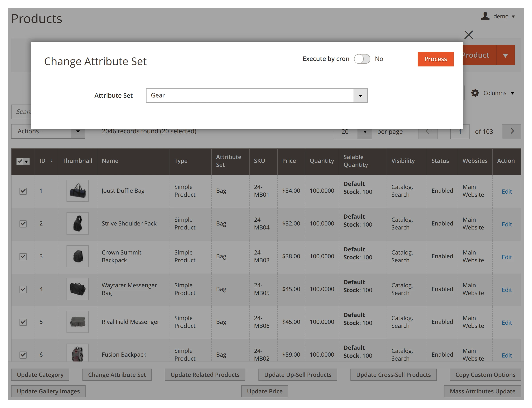Dismiss the dialog with the X icon
532x408 pixels.
click(x=468, y=35)
